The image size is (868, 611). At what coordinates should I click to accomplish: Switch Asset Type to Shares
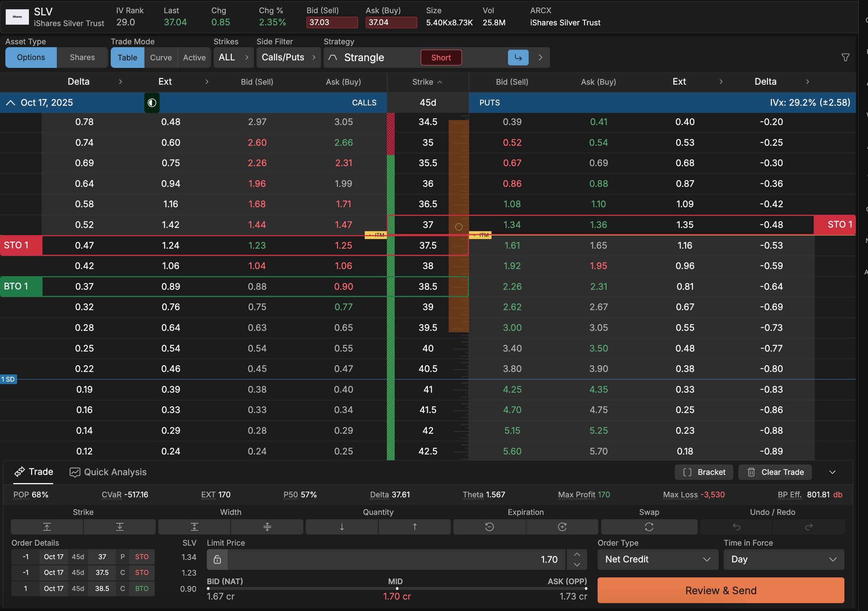(82, 58)
